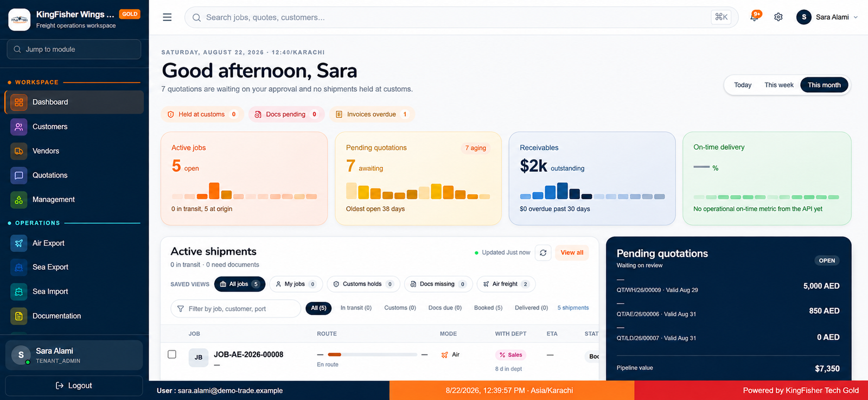868x400 pixels.
Task: Focus the global search field
Action: click(x=461, y=17)
